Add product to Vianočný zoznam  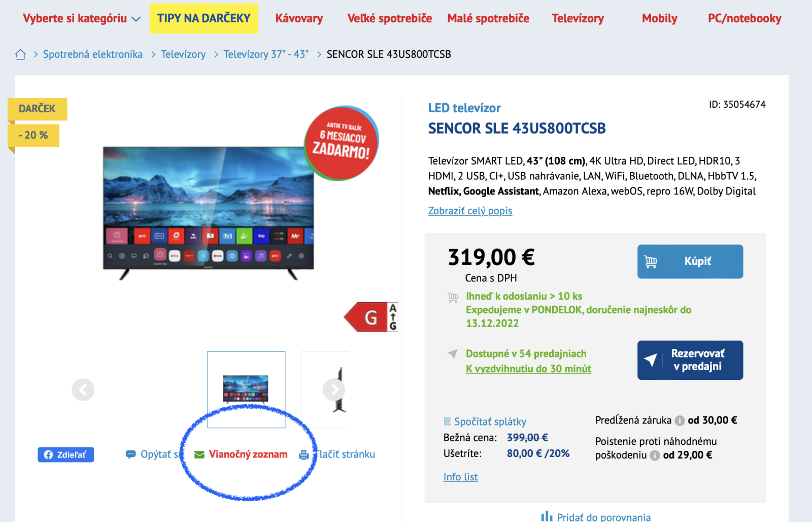point(242,454)
